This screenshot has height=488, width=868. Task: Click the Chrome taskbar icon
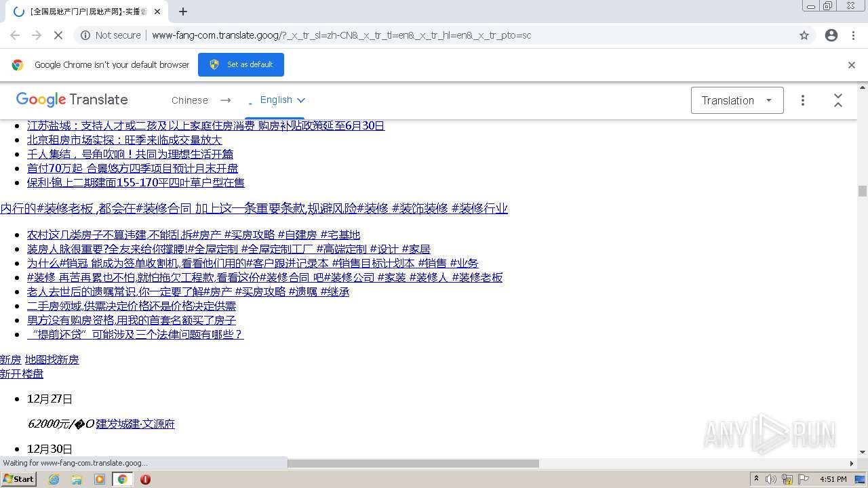pos(122,479)
